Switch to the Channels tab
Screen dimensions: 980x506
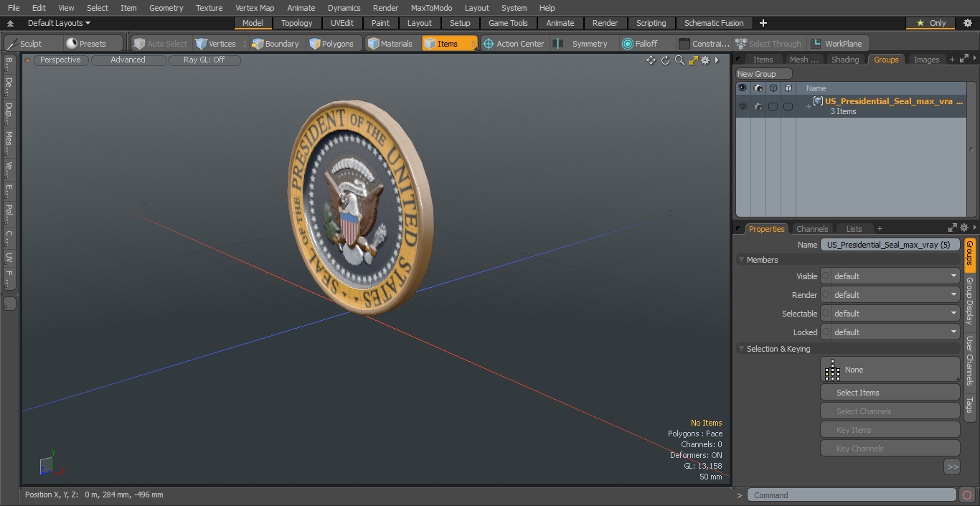[812, 229]
